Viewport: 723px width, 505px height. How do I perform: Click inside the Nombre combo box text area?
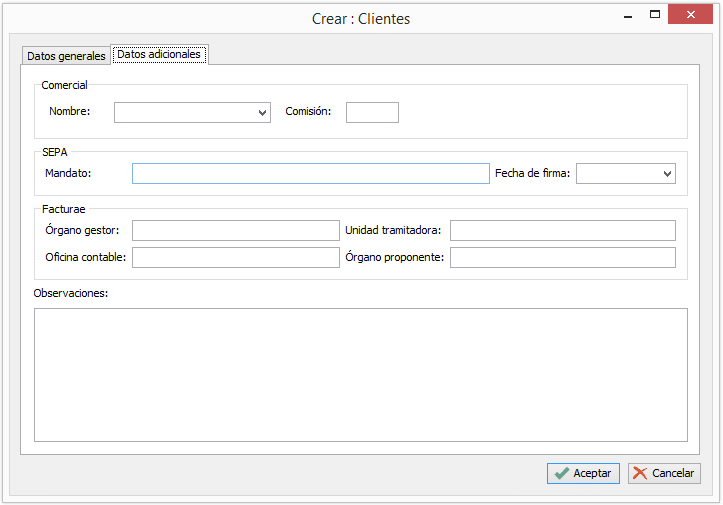pyautogui.click(x=185, y=113)
